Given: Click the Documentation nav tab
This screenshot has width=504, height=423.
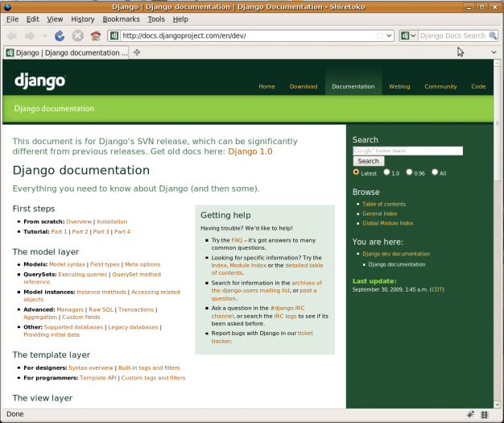Looking at the screenshot, I should point(353,86).
